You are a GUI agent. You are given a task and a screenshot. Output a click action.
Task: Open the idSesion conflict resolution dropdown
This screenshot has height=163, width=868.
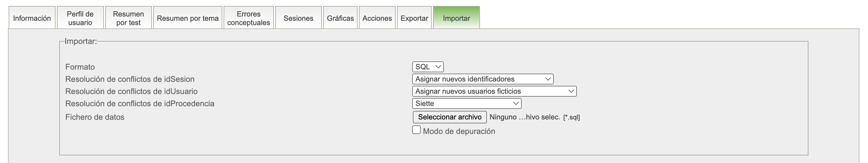483,79
